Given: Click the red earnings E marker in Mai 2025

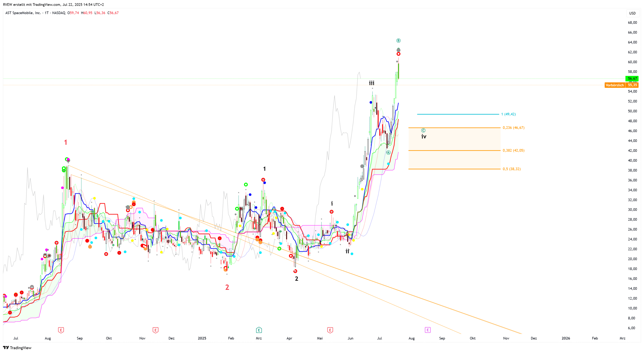Looking at the screenshot, I should click(x=330, y=330).
